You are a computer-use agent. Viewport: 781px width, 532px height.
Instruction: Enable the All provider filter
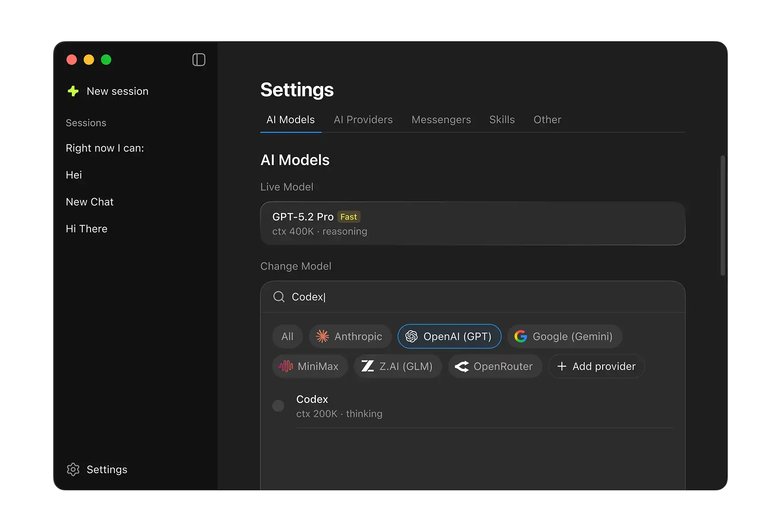point(287,336)
